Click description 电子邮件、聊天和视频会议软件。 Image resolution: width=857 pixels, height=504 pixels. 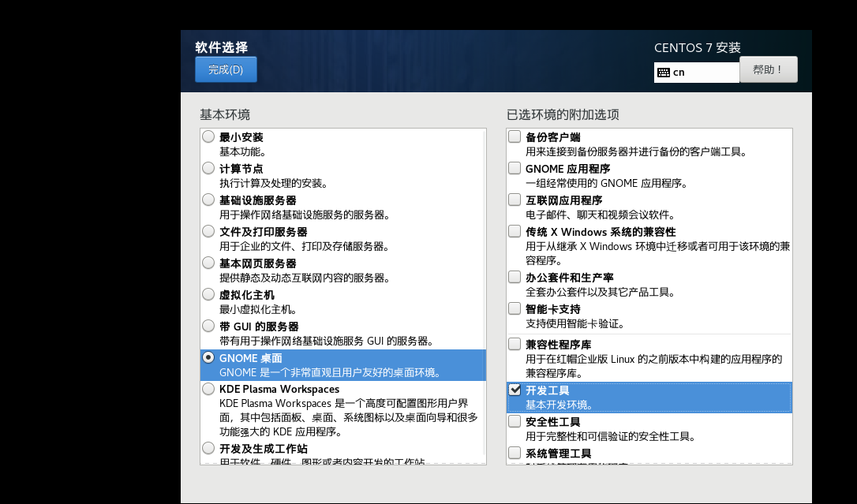[600, 215]
